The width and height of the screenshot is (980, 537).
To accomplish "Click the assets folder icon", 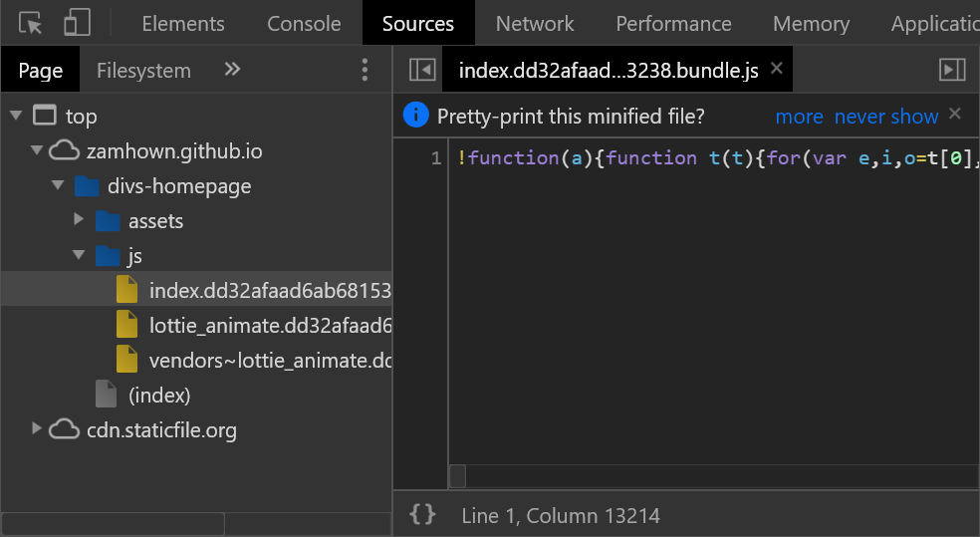I will click(108, 220).
